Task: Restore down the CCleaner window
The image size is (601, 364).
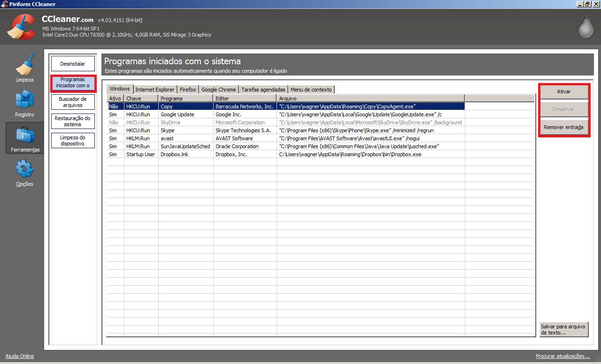Action: pyautogui.click(x=587, y=4)
